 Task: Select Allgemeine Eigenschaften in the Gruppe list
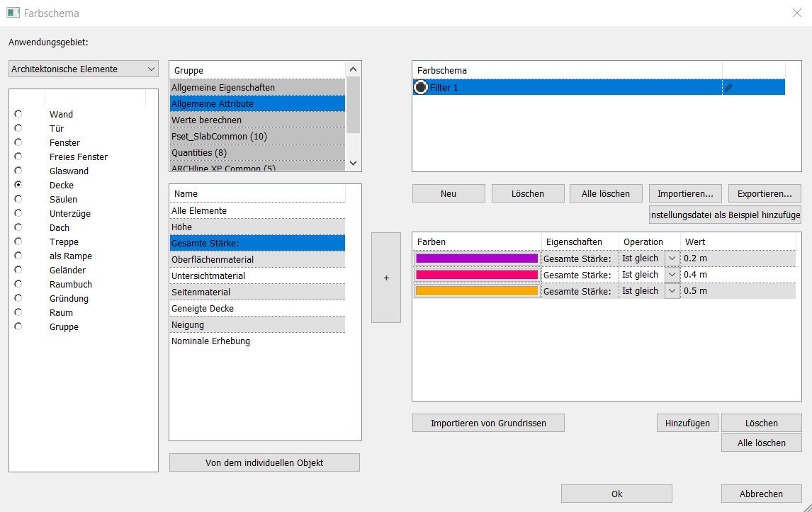point(257,88)
